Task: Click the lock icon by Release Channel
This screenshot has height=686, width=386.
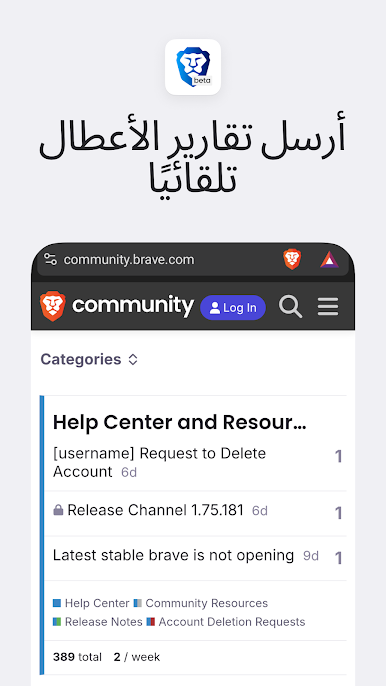Action: click(x=58, y=510)
